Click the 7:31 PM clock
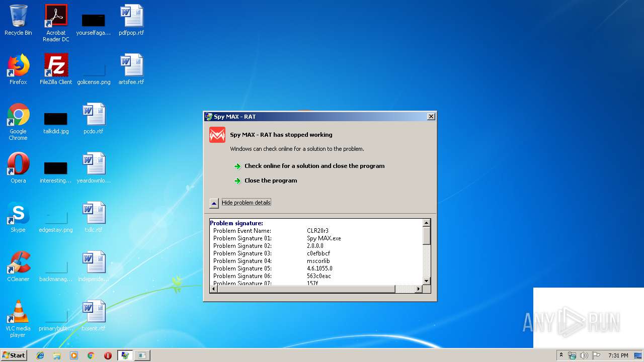Screen dimensions: 644x362 point(618,355)
